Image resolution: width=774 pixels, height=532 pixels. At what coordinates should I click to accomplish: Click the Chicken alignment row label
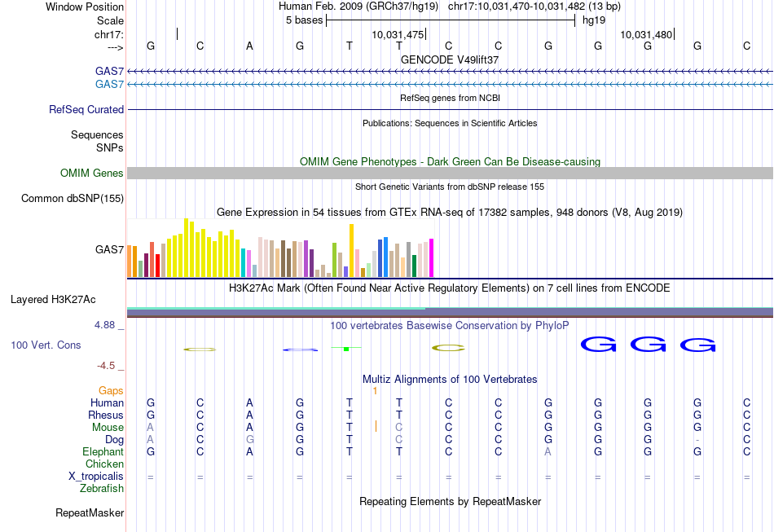(104, 464)
